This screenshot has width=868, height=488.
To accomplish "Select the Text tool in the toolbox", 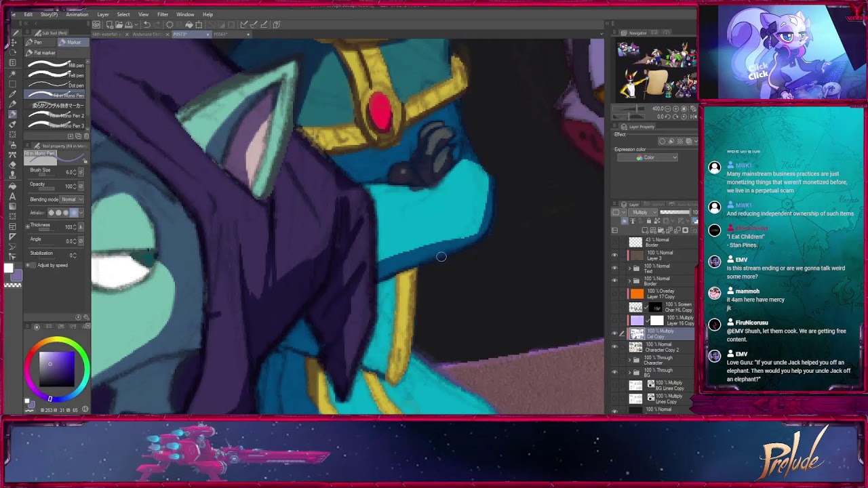I will (x=12, y=197).
